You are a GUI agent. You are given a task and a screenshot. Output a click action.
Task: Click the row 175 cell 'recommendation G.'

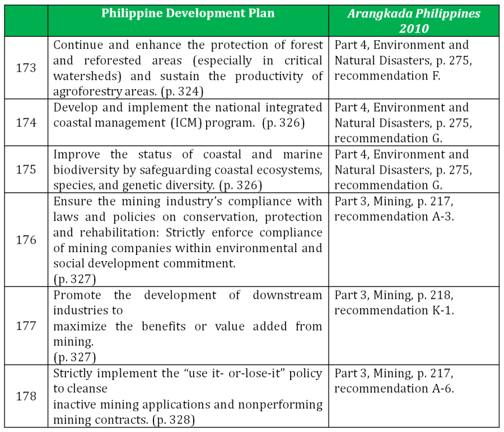(414, 170)
